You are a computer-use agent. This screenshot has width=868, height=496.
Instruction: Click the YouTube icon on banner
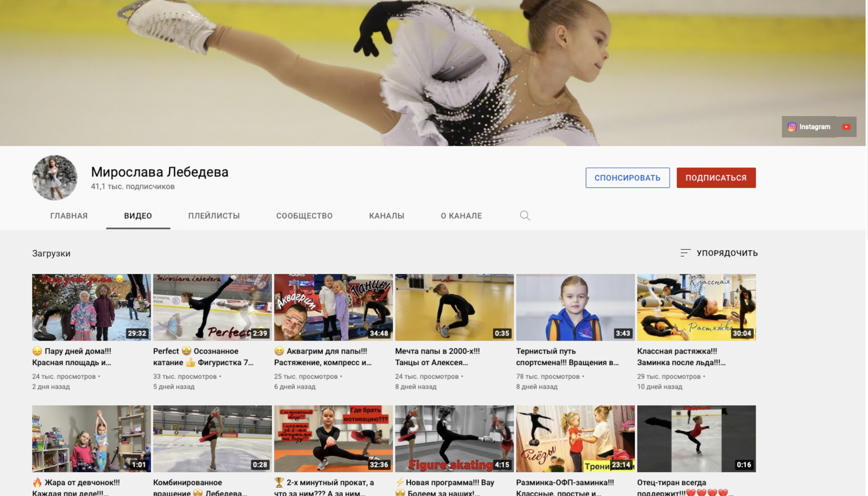[x=846, y=127]
